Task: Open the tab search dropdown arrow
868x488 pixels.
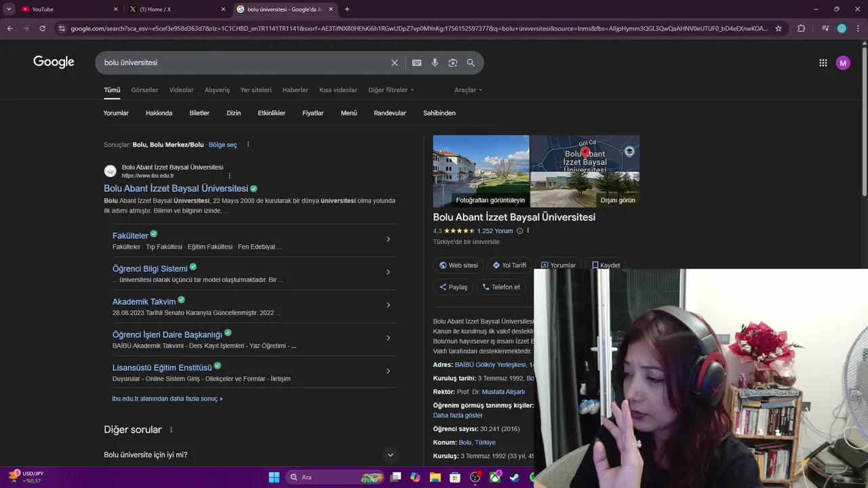Action: (9, 9)
